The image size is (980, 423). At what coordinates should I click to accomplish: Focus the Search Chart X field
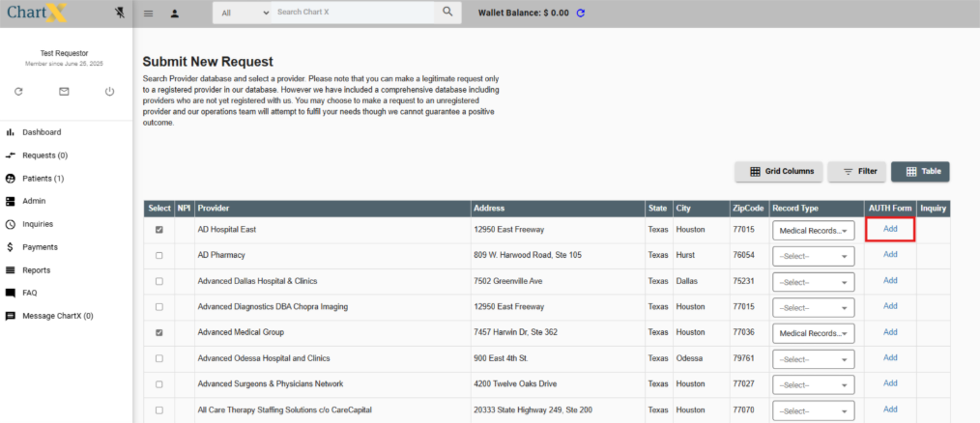tap(353, 13)
